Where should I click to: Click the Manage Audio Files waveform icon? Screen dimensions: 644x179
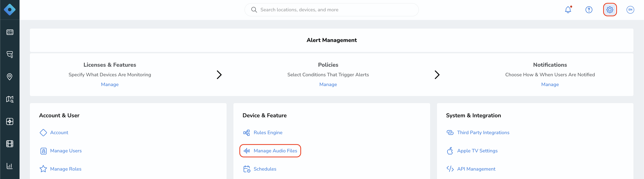pos(246,151)
